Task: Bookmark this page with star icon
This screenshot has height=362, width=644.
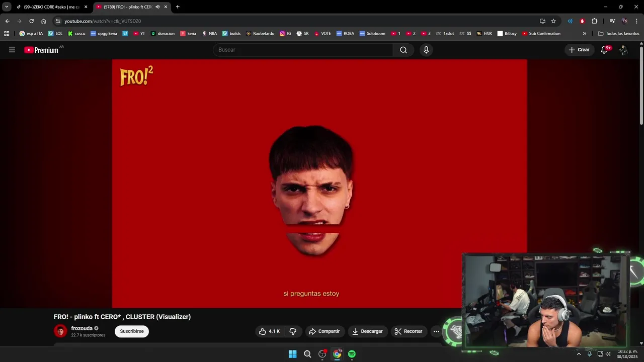Action: pyautogui.click(x=553, y=21)
